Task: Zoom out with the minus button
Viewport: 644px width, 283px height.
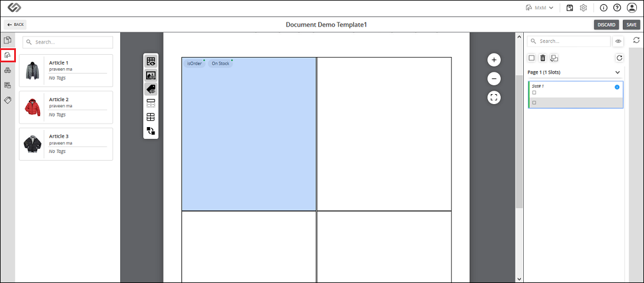Action: click(x=494, y=79)
